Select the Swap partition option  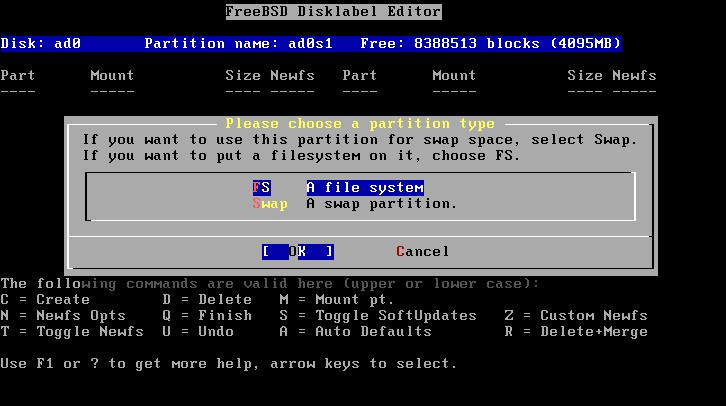[270, 204]
